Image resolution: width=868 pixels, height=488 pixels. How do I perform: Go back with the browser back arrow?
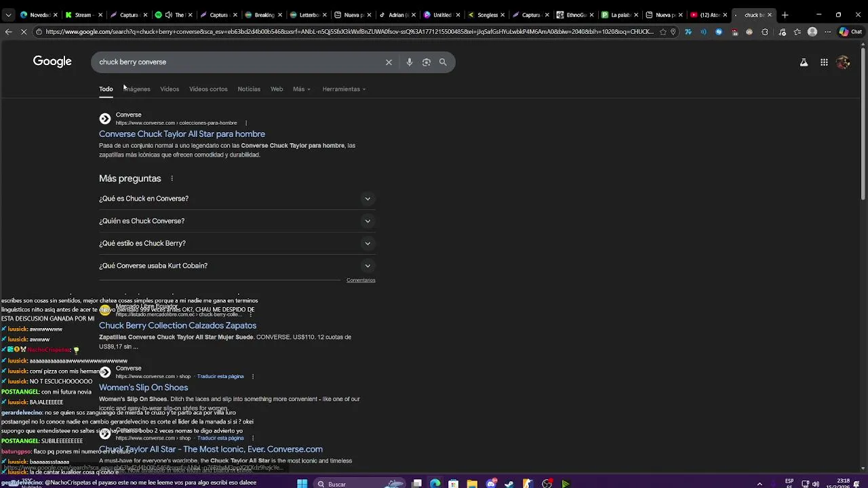(8, 32)
